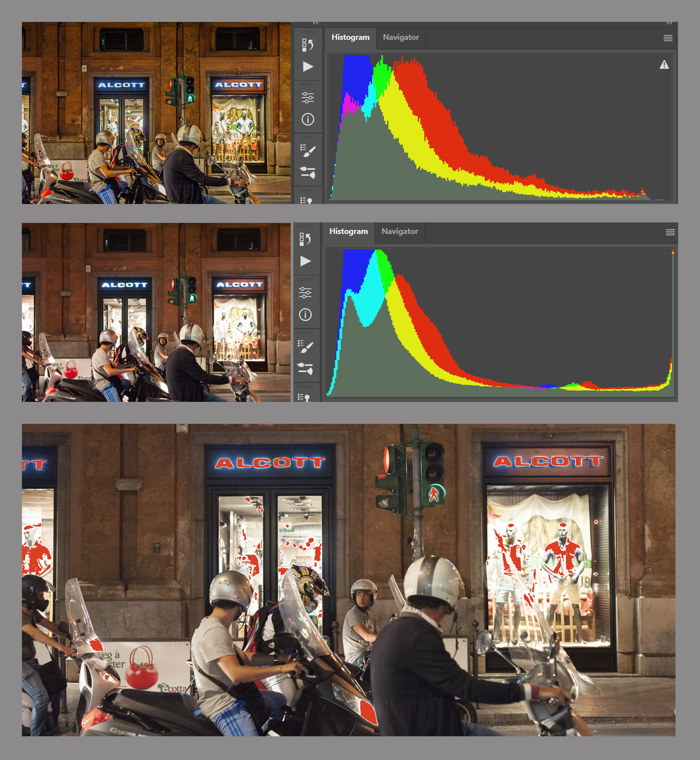Open Clone Source icon at bottom of top dock

tap(306, 201)
